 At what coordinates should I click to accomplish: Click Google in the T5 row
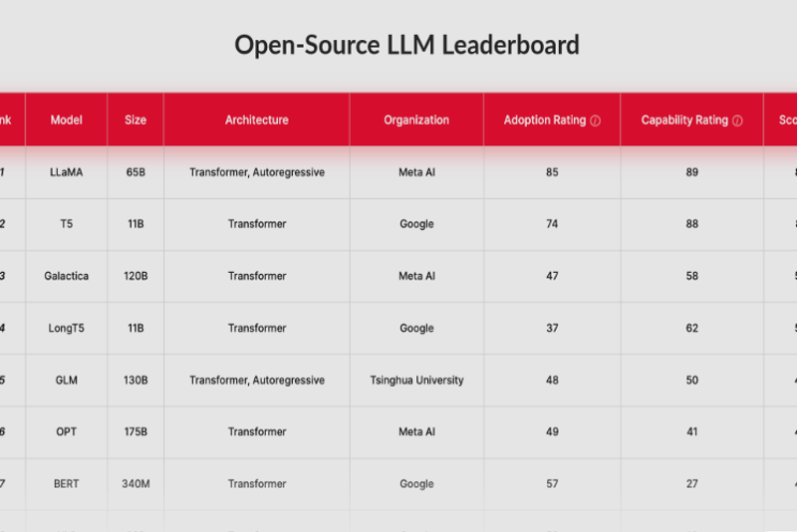tap(416, 224)
